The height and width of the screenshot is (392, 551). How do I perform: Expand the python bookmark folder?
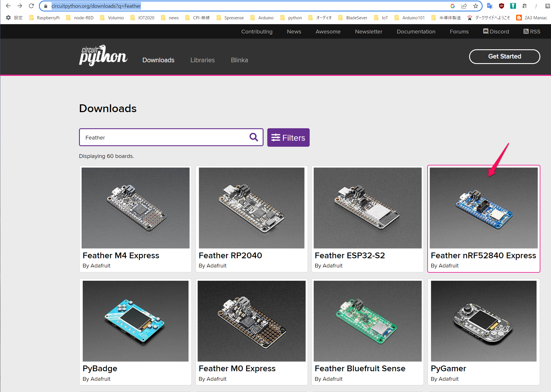[x=291, y=18]
